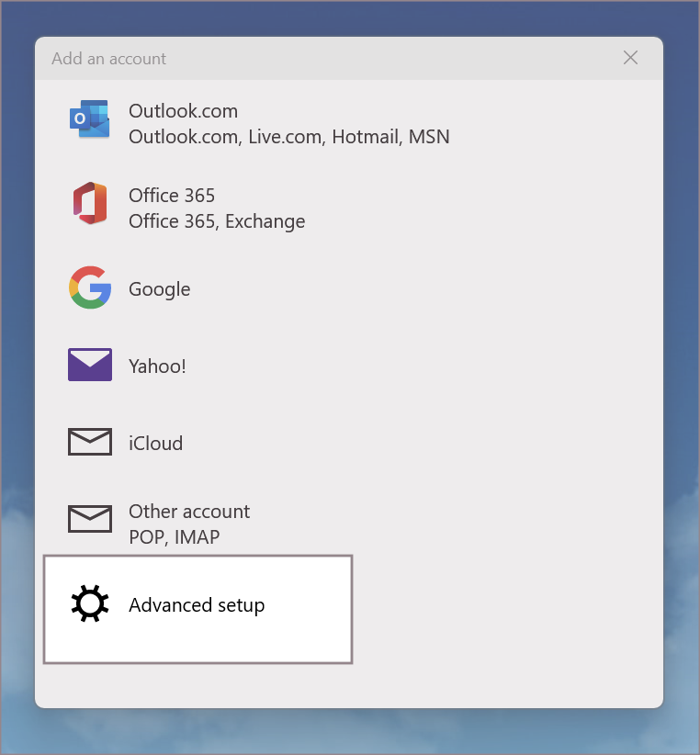Image resolution: width=700 pixels, height=755 pixels.
Task: Select the Outlook.com account option
Action: coord(183,111)
